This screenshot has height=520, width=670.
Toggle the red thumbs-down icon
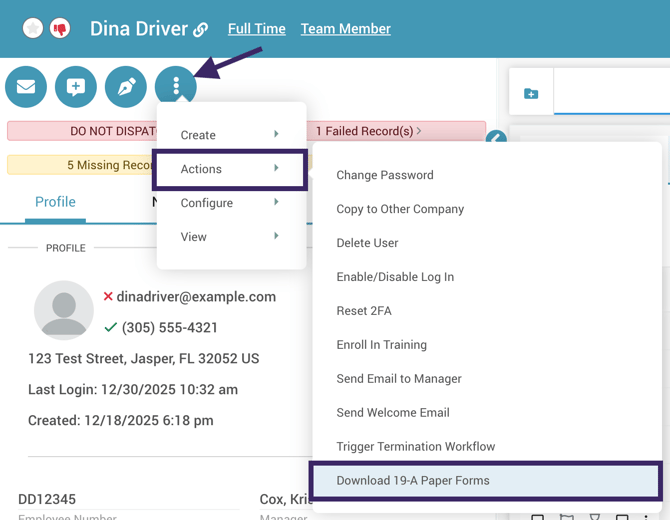point(60,29)
